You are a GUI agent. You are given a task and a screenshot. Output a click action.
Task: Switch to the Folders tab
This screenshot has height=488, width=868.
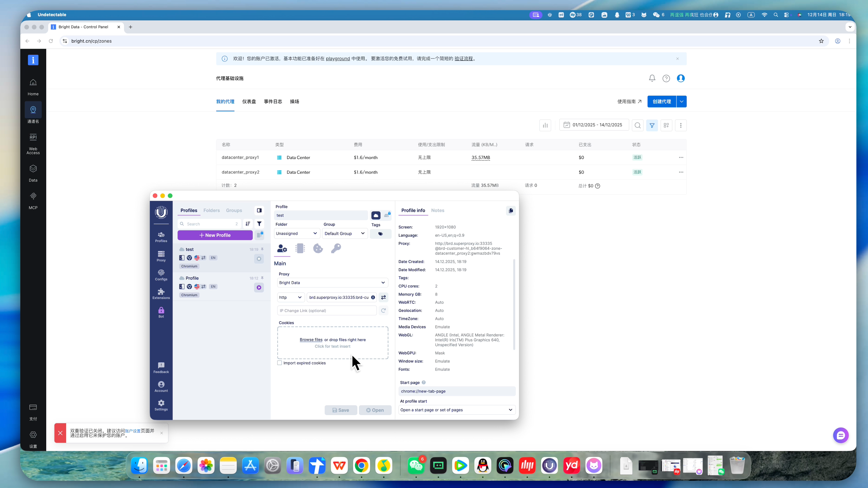211,210
